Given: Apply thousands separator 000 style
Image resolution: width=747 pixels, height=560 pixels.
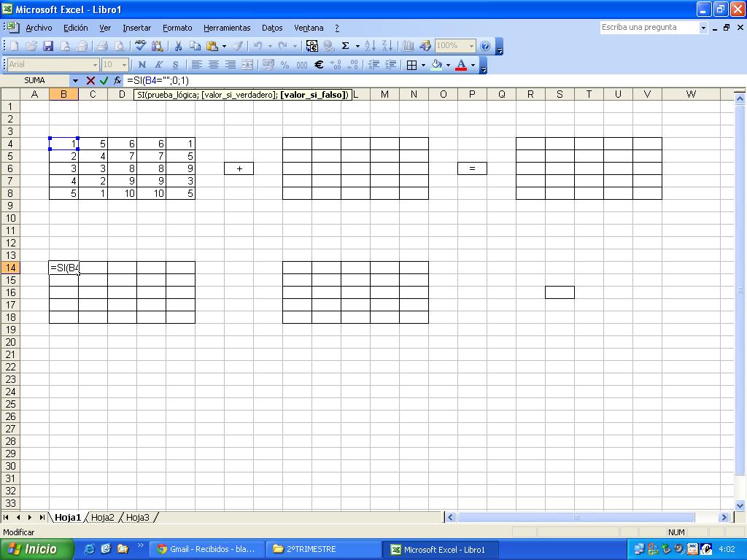Looking at the screenshot, I should pos(301,65).
